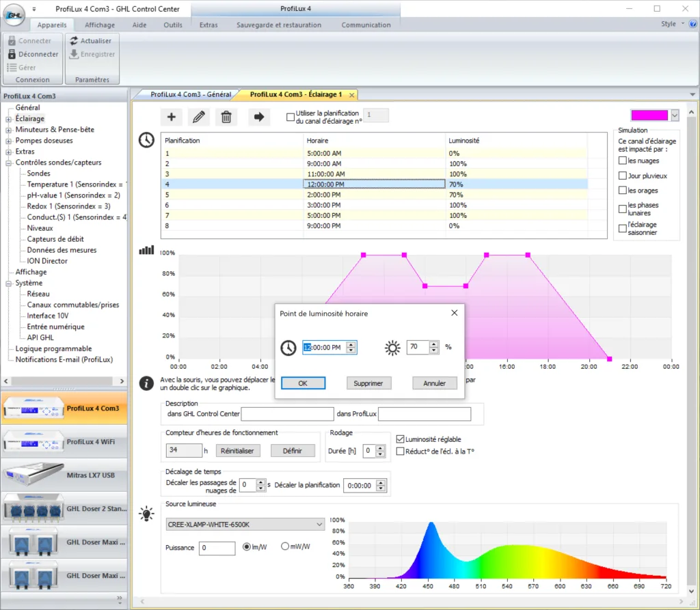Click the add schedule point plus icon

172,117
